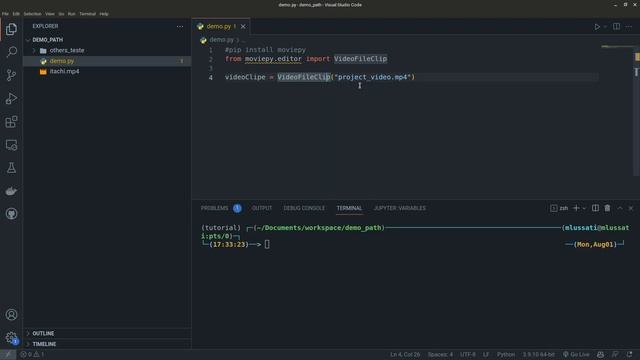This screenshot has width=640, height=360.
Task: Add a new terminal with plus icon
Action: coord(576,208)
